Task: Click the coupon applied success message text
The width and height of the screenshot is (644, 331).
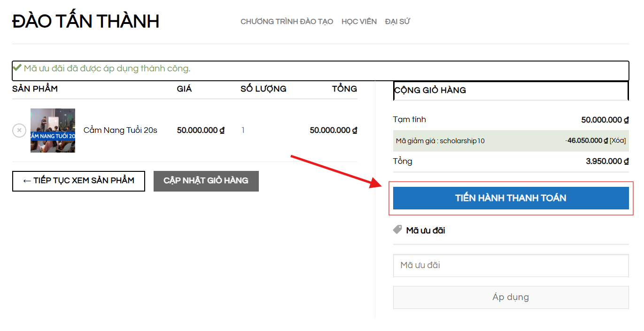Action: click(x=107, y=69)
